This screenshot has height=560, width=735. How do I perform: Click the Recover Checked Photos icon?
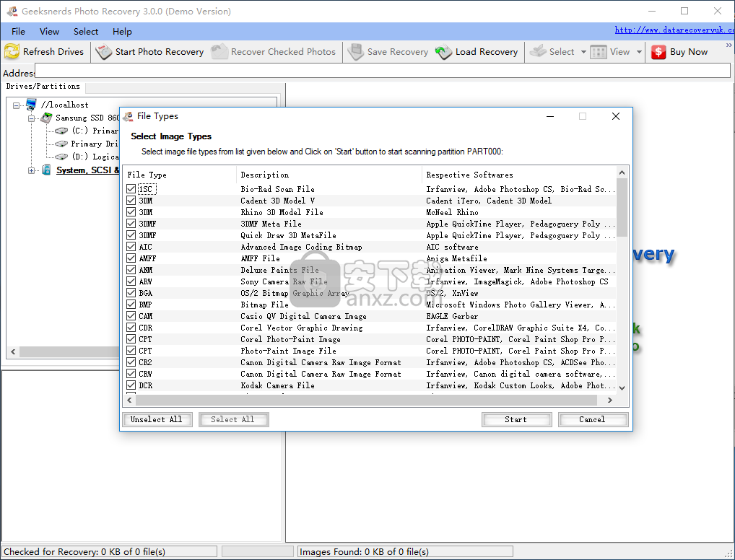[219, 51]
